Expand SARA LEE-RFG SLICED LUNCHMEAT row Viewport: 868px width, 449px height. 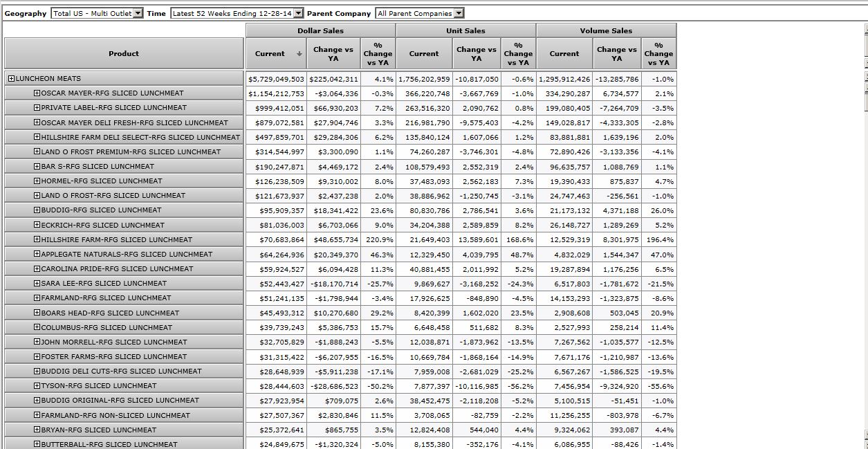pos(37,284)
